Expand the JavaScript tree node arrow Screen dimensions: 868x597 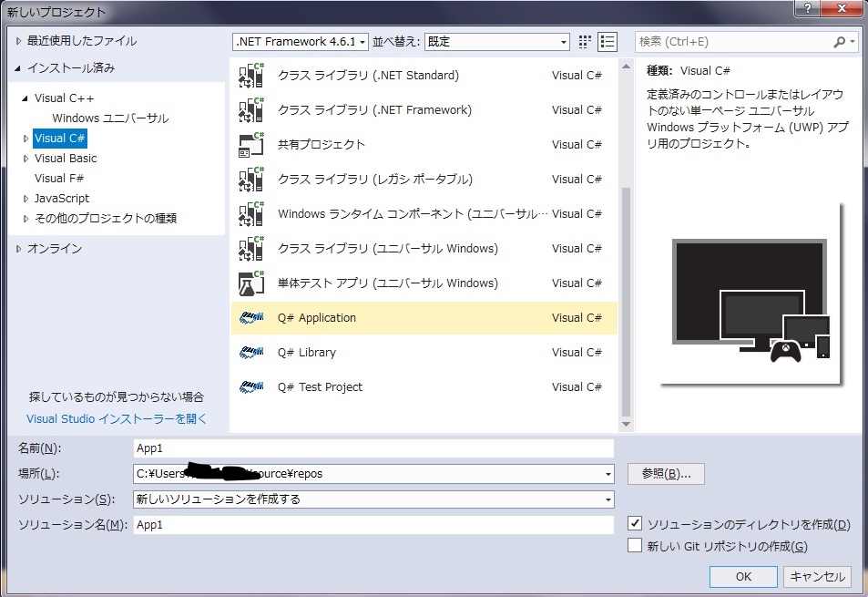(x=26, y=199)
